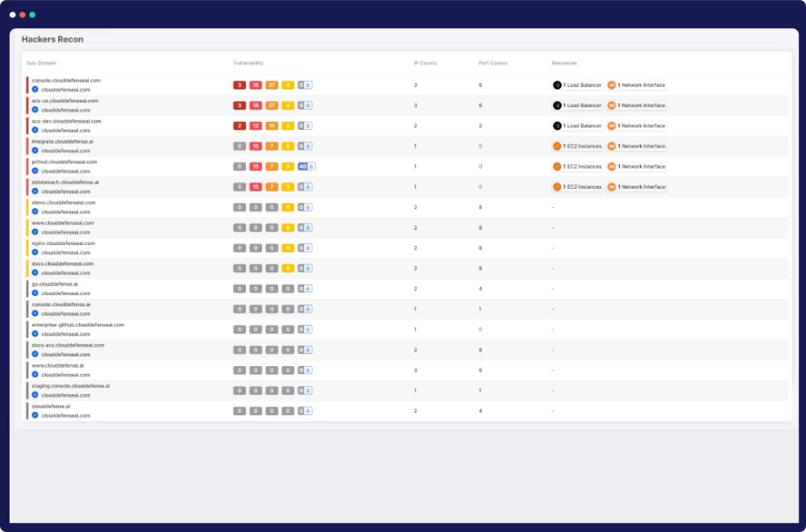Click yellow low-severity badge in demo.clouddefenseai.com row
The width and height of the screenshot is (806, 532).
(288, 207)
